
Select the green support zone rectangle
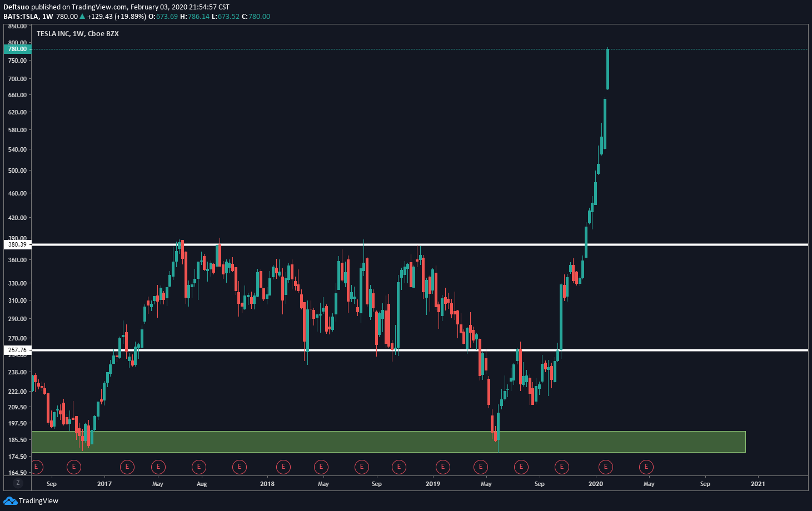click(x=388, y=442)
